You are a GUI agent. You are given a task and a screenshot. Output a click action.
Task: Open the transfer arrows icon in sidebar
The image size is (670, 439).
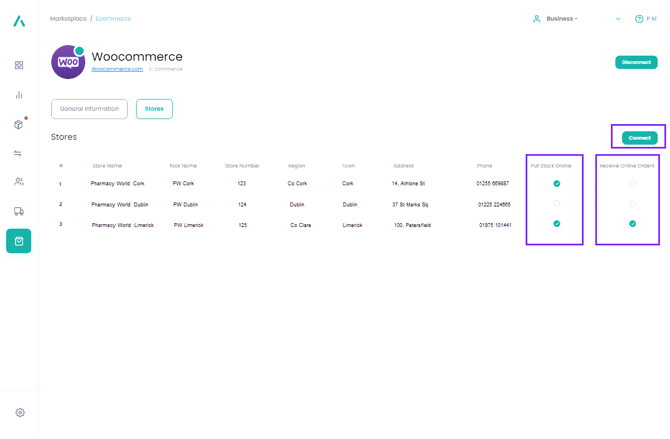[19, 153]
